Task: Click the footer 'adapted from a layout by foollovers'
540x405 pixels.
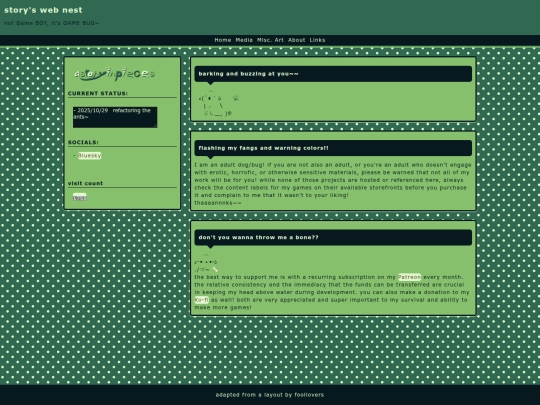Action: pyautogui.click(x=270, y=395)
